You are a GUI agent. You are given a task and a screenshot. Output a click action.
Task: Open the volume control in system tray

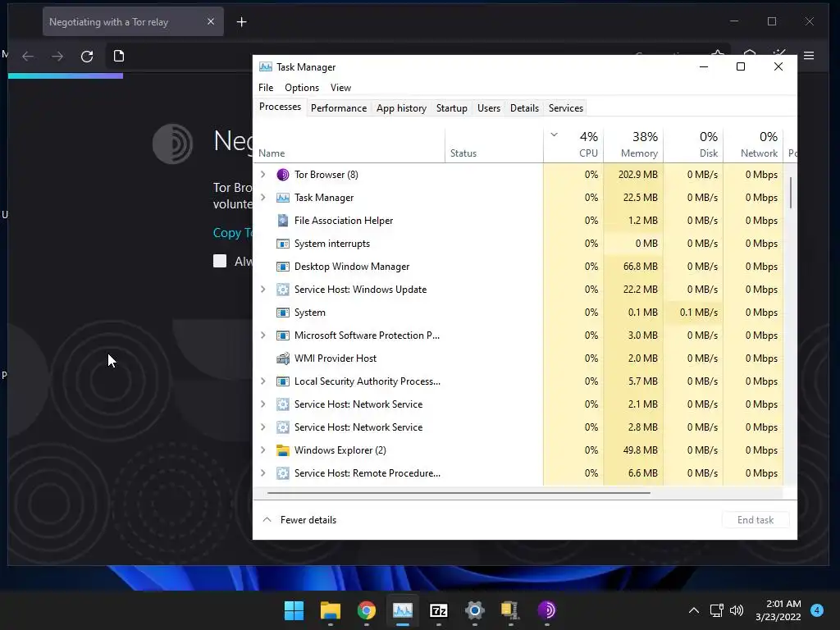point(737,610)
